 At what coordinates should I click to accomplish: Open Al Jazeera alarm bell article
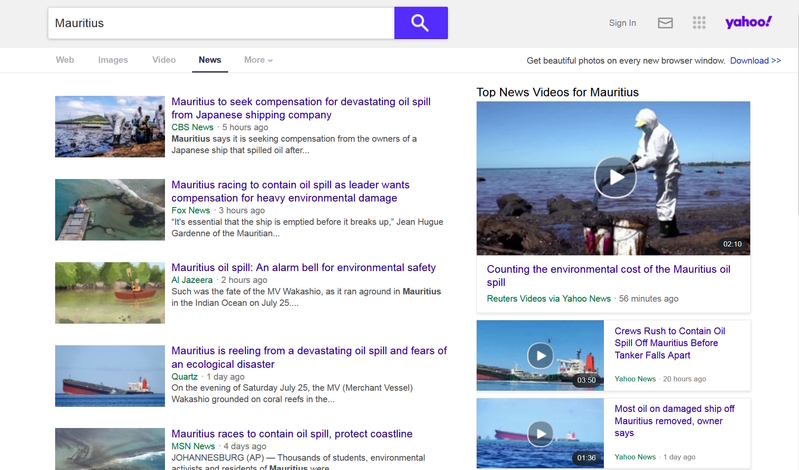[304, 267]
